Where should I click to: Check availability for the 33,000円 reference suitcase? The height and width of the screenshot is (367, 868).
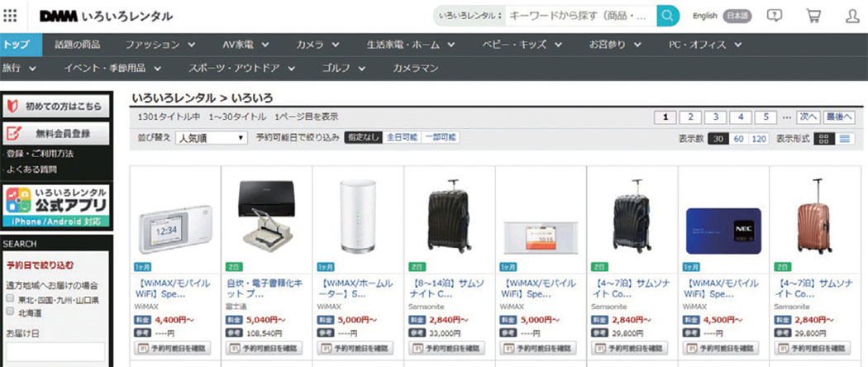(447, 349)
